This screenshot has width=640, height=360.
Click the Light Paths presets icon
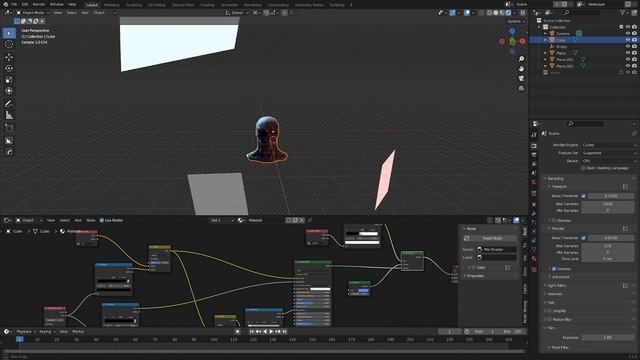(x=625, y=286)
